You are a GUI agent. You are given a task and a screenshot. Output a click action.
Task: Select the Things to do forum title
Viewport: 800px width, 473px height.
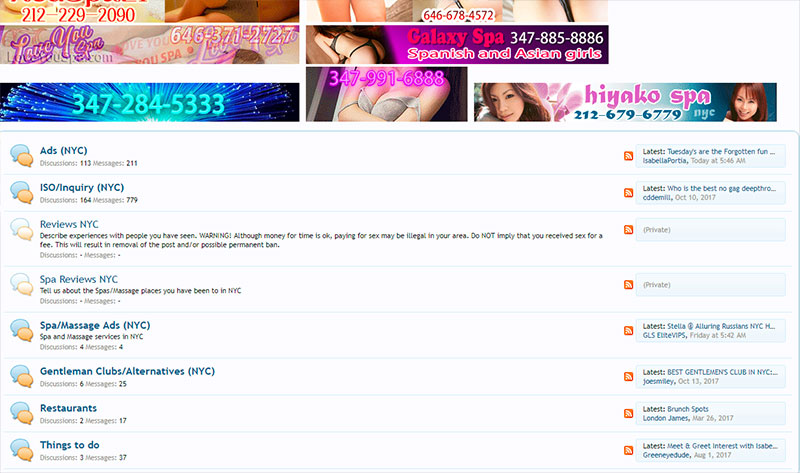click(69, 445)
